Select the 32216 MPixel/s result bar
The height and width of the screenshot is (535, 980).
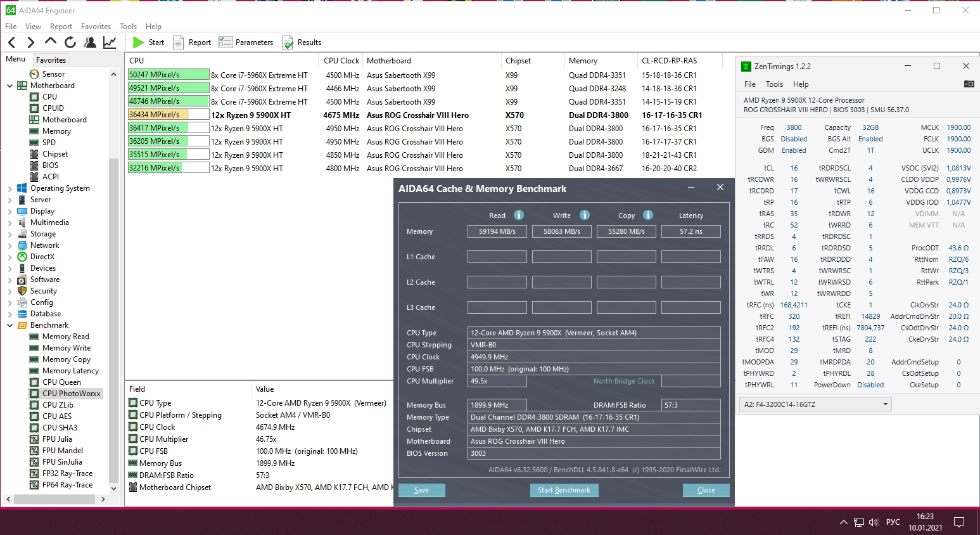[169, 168]
